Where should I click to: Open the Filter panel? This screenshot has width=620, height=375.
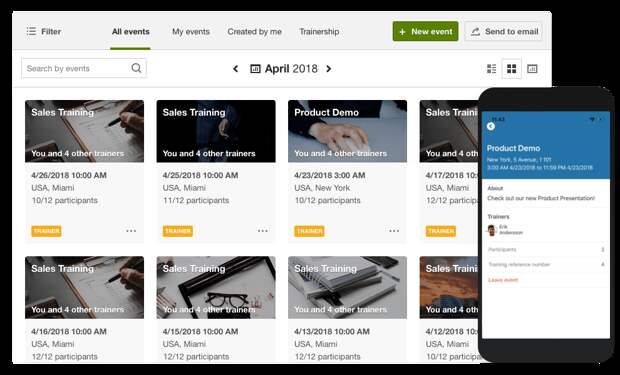click(43, 31)
